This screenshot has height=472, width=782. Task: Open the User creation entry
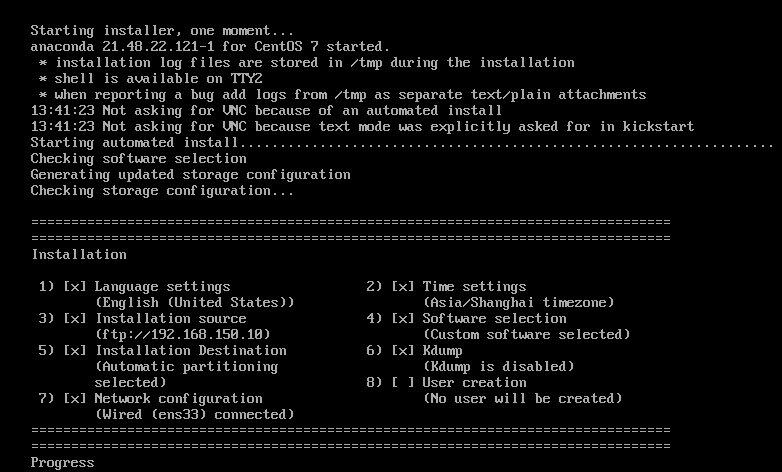(474, 383)
